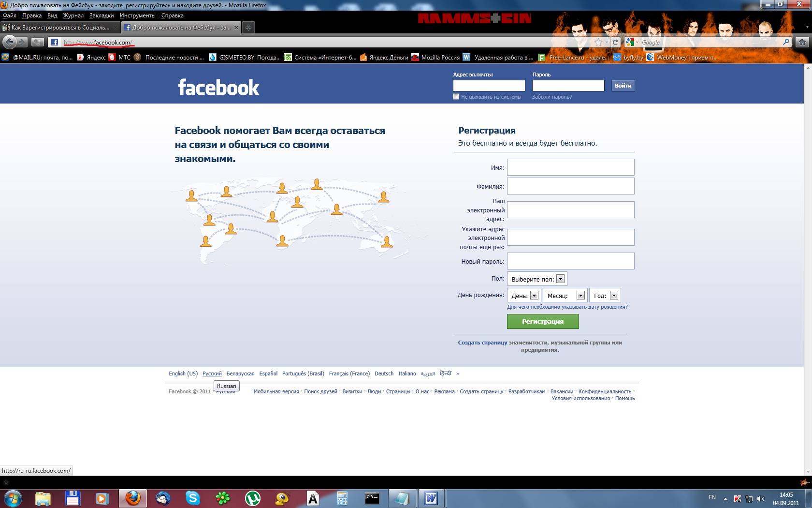This screenshot has width=812, height=508.
Task: Open the 'Выберите пол' gender dropdown
Action: click(x=537, y=279)
